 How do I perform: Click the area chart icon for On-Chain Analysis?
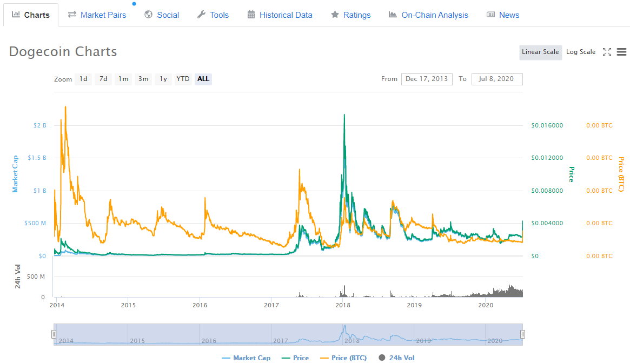393,15
